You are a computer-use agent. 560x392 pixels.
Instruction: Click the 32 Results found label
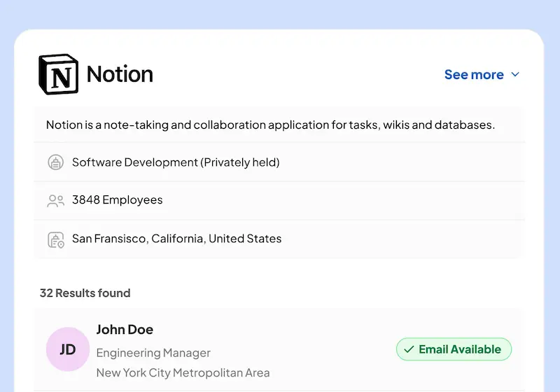coord(85,293)
